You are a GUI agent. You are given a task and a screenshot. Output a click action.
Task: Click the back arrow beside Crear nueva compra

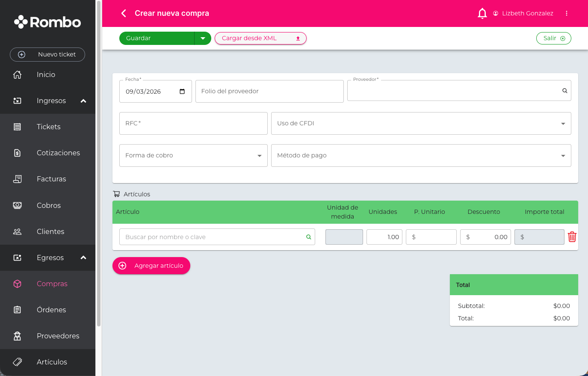click(124, 13)
